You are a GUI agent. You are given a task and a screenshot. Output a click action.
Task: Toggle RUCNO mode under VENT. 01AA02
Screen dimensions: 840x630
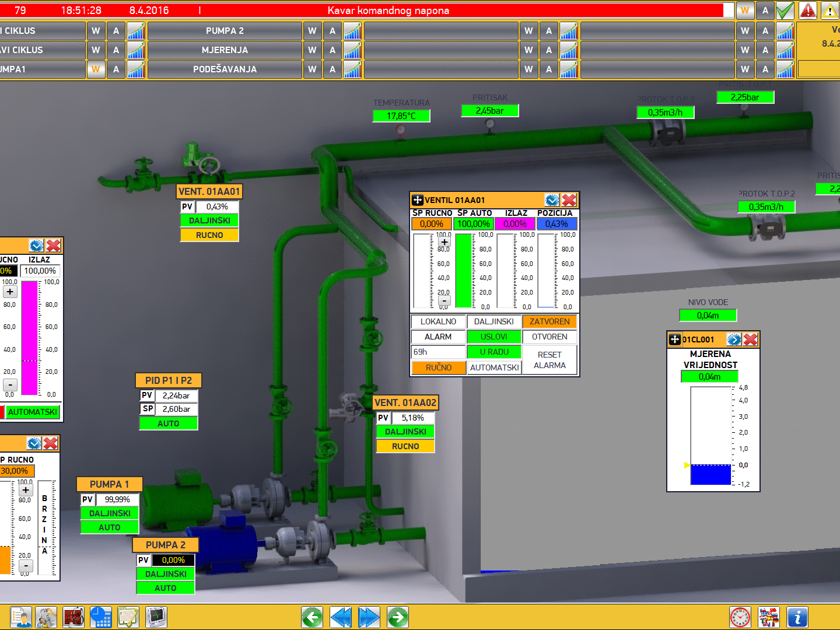405,446
